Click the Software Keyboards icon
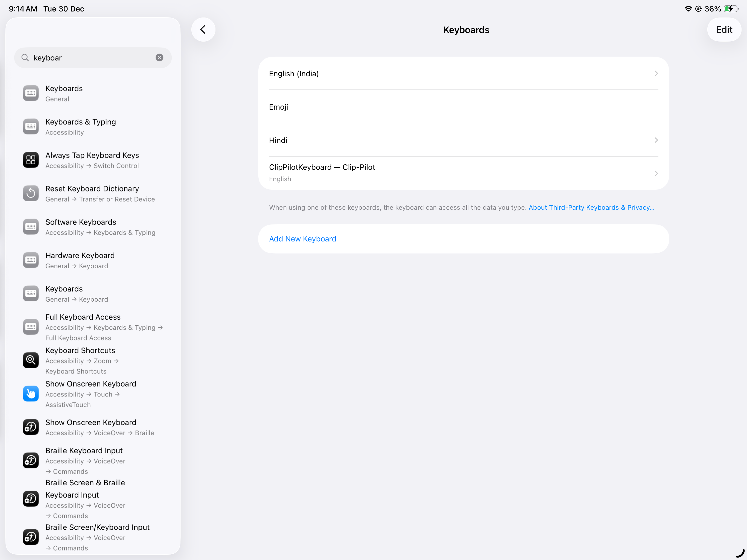747x560 pixels. [x=31, y=227]
